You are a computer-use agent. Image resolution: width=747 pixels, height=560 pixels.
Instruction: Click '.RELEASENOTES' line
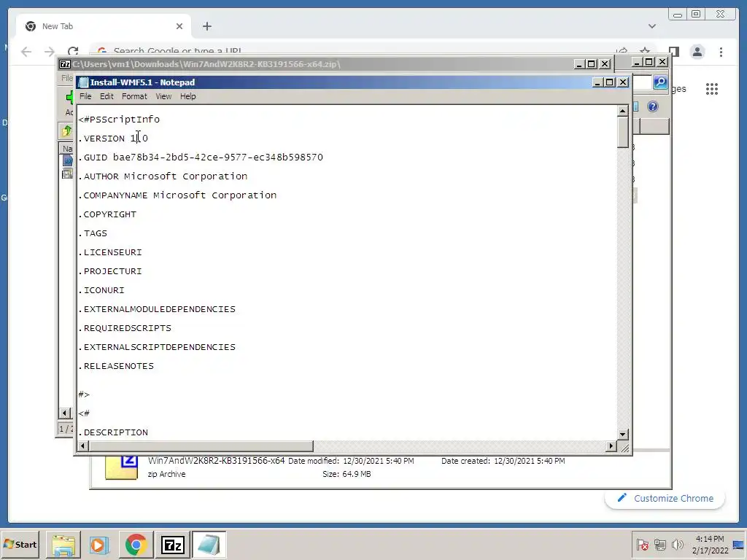116,366
